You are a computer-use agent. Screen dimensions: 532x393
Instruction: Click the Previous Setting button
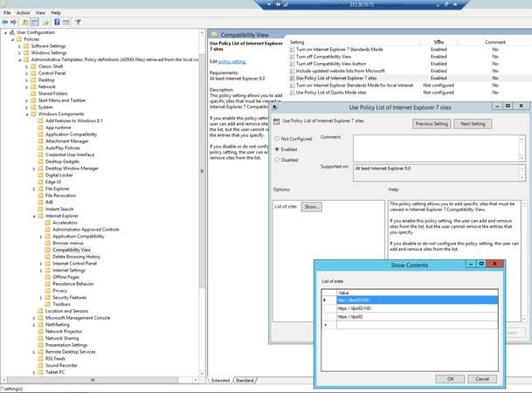[x=432, y=124]
